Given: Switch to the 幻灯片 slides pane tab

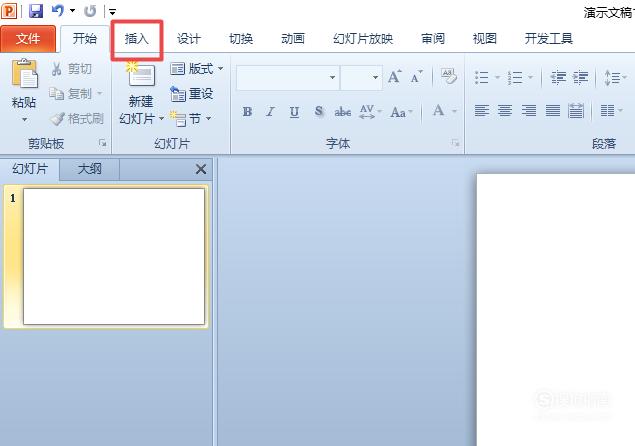Looking at the screenshot, I should click(30, 168).
